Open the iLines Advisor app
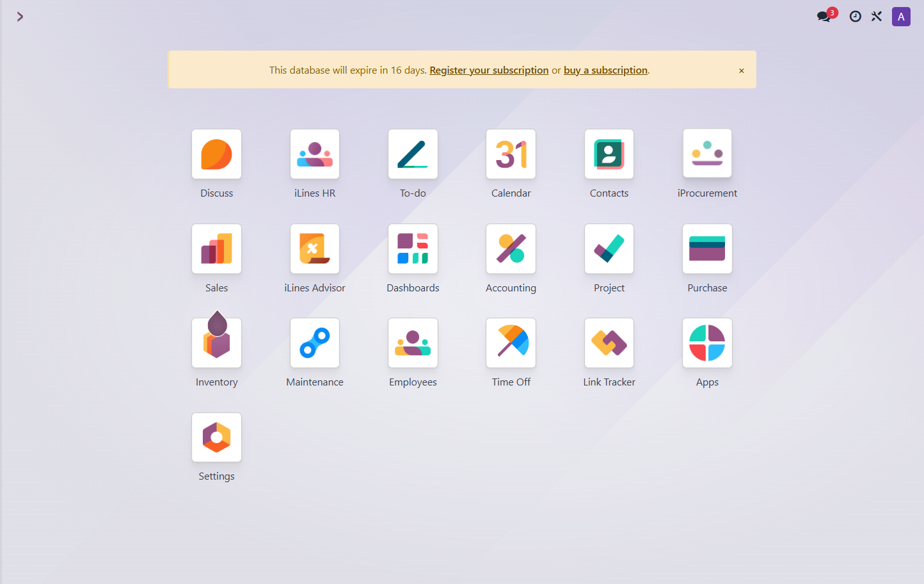 [x=315, y=249]
